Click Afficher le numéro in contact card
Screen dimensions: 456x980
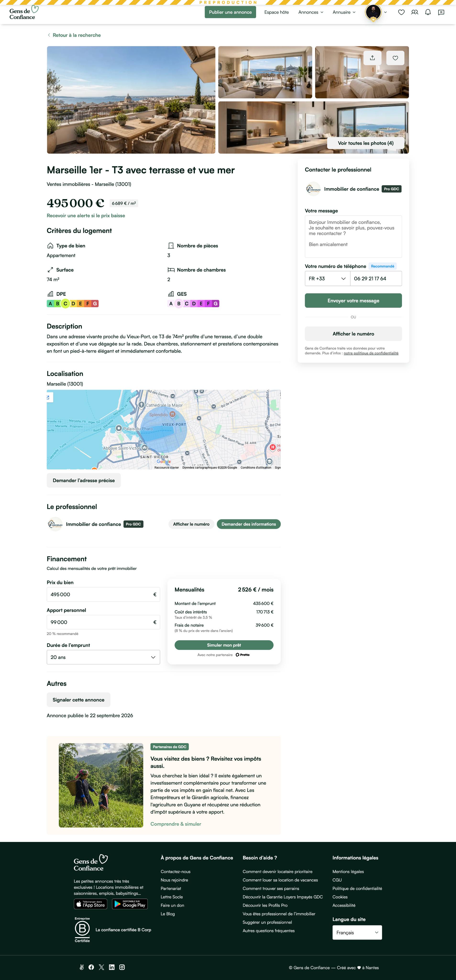click(x=353, y=334)
